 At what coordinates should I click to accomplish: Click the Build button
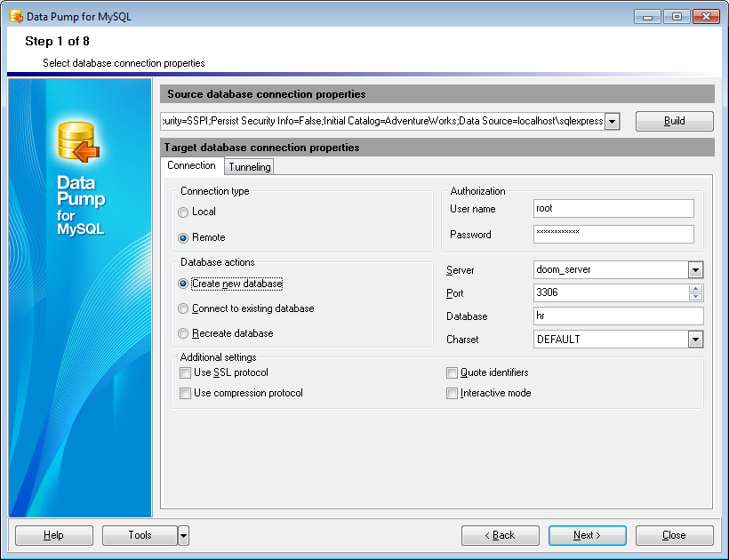coord(675,121)
